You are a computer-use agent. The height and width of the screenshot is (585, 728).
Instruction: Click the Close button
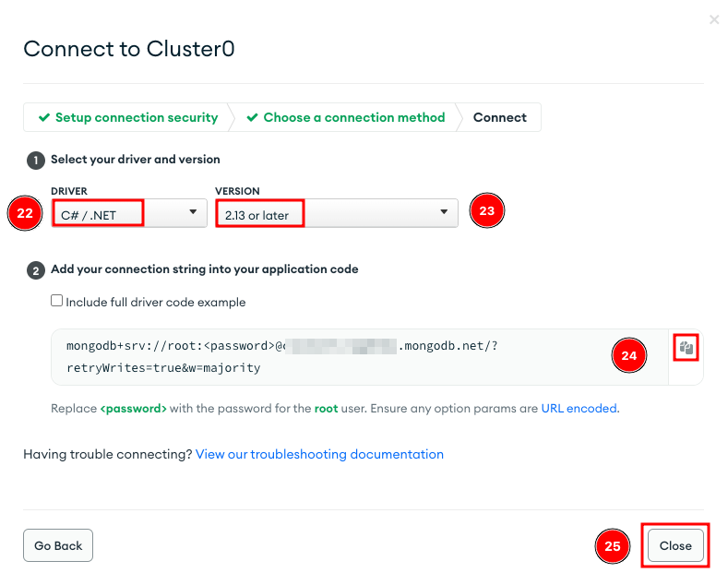click(x=675, y=545)
